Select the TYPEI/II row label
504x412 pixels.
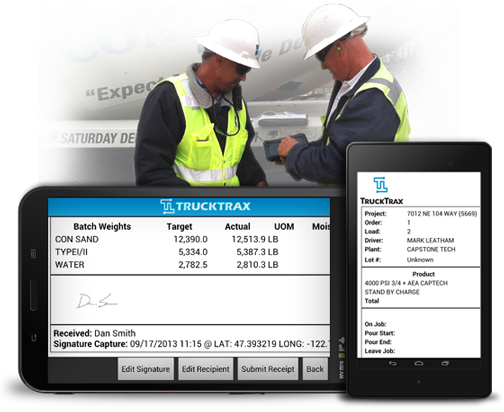pos(71,252)
